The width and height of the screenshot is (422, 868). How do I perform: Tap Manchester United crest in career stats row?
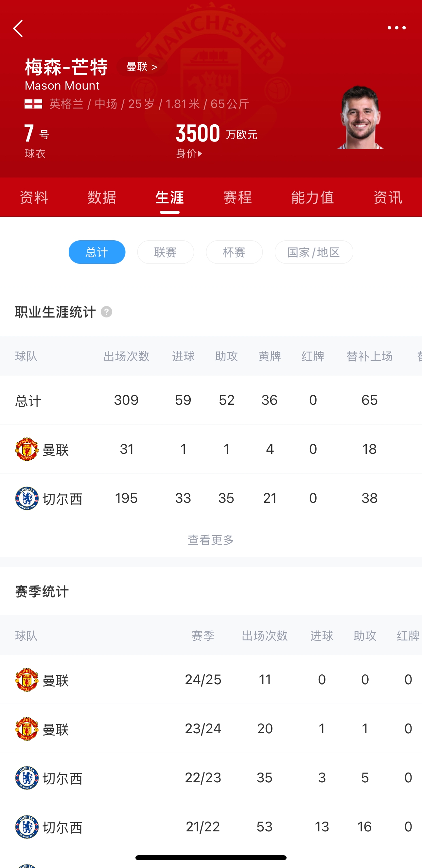click(26, 449)
